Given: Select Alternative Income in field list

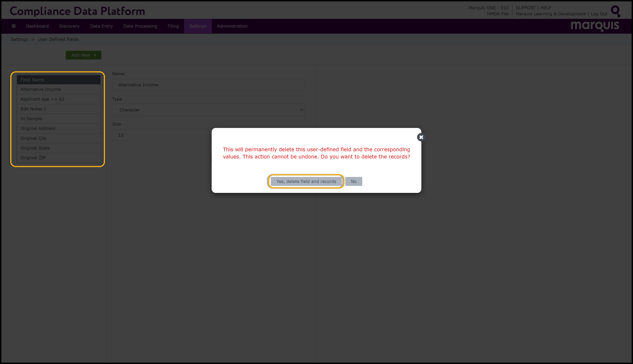Looking at the screenshot, I should coord(41,89).
